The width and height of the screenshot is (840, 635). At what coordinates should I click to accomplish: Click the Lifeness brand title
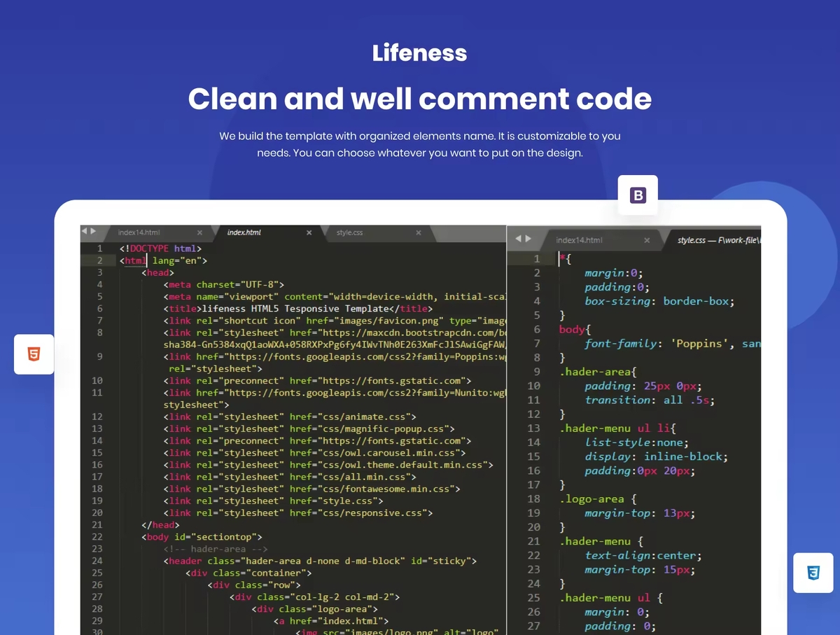(419, 53)
